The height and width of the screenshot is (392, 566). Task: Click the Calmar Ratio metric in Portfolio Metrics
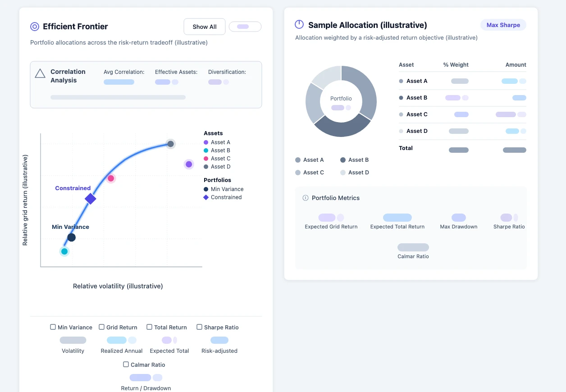point(413,252)
